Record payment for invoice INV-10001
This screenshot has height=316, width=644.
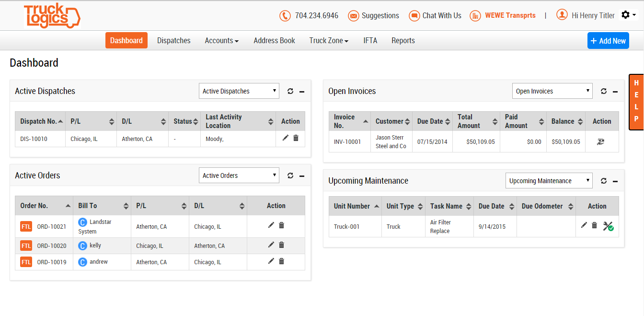(602, 141)
